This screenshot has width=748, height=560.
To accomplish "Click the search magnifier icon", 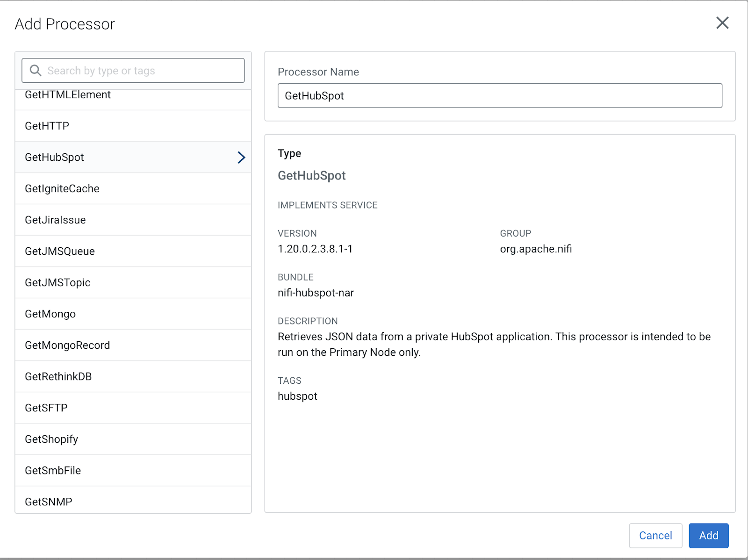I will click(36, 71).
